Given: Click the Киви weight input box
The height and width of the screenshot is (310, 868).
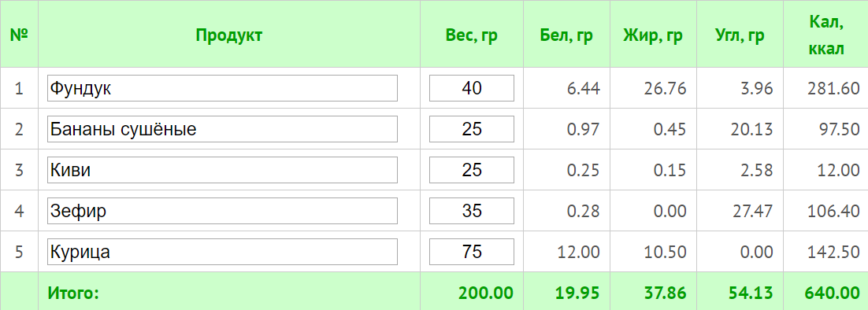Looking at the screenshot, I should coord(472,170).
